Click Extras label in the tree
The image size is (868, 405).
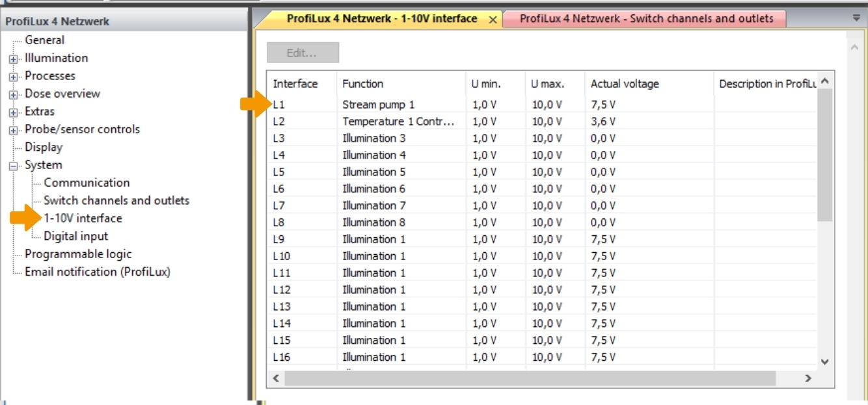tap(40, 112)
